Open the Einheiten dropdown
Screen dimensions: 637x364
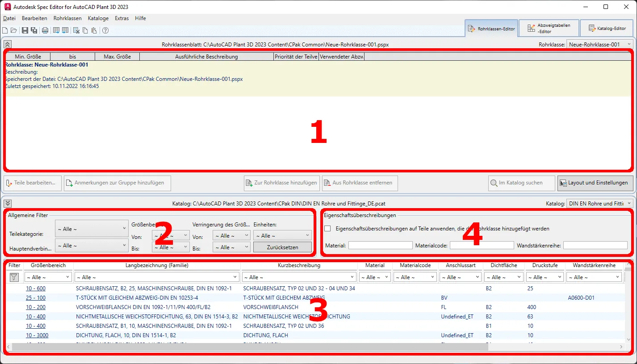282,235
